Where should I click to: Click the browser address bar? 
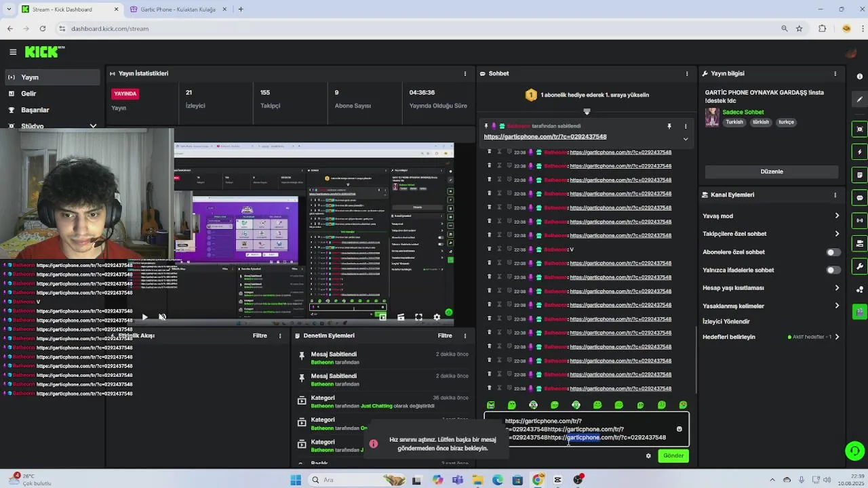(420, 28)
